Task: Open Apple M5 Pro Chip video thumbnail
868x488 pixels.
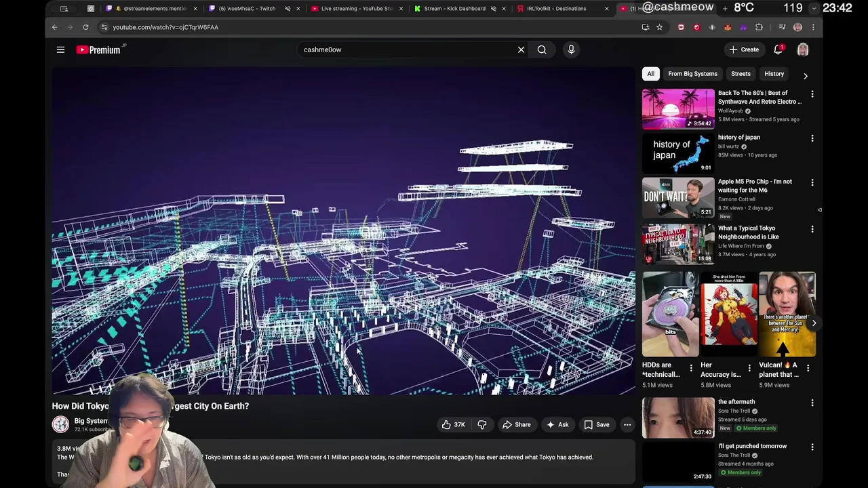Action: (678, 197)
